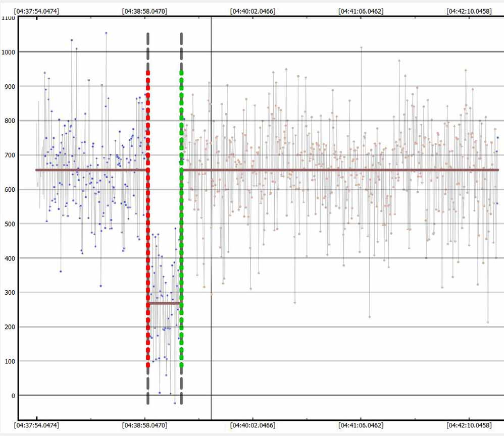Click the top 04:42:10.0458 timestamp label
Image resolution: width=504 pixels, height=436 pixels.
click(x=469, y=11)
